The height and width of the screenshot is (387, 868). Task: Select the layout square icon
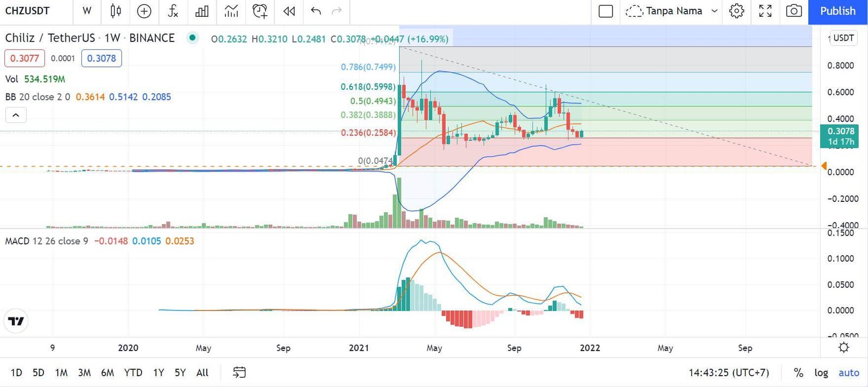pyautogui.click(x=605, y=11)
